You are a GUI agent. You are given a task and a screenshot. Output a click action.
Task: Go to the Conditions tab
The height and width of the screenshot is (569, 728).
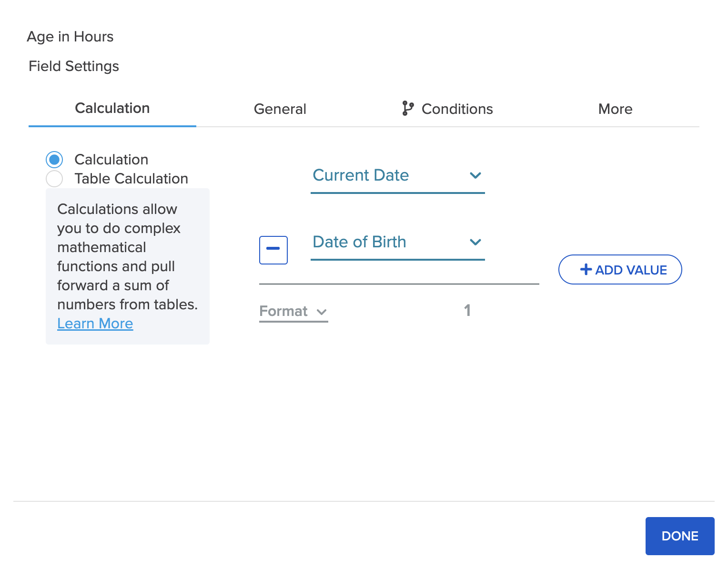pyautogui.click(x=456, y=109)
